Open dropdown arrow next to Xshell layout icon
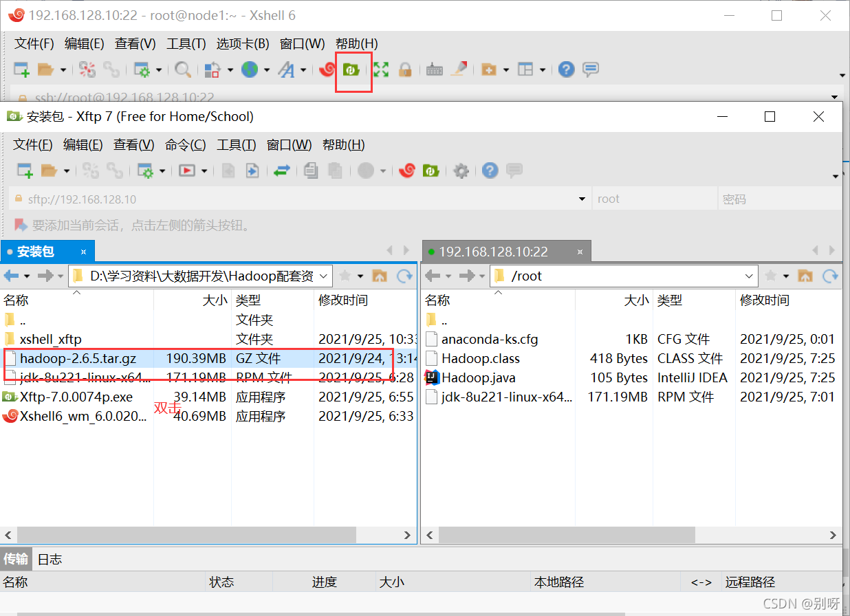 pyautogui.click(x=543, y=69)
